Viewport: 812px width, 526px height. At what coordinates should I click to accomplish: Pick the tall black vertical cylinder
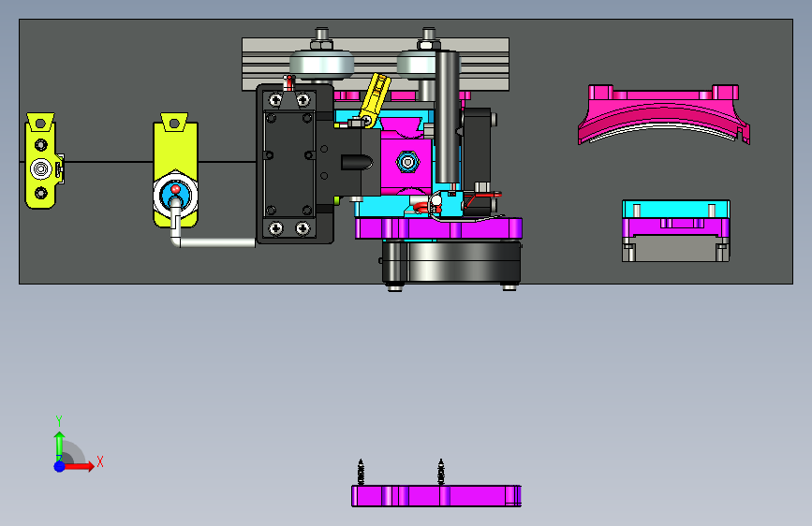tap(448, 116)
